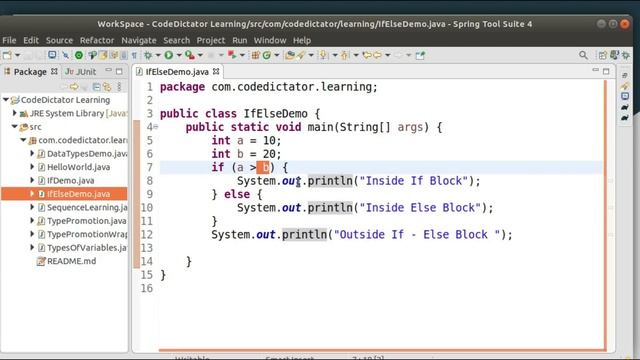640x360 pixels.
Task: Open the File menu
Action: [9, 40]
